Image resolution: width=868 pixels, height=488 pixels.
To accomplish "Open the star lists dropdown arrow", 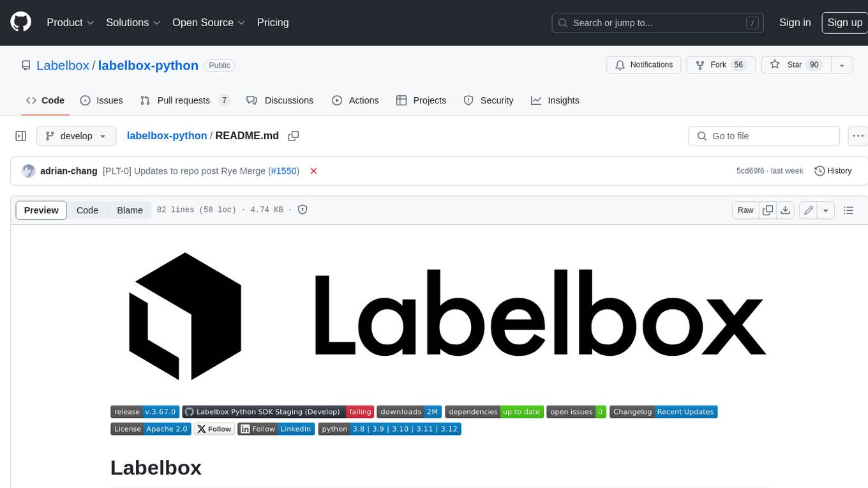I will 842,65.
